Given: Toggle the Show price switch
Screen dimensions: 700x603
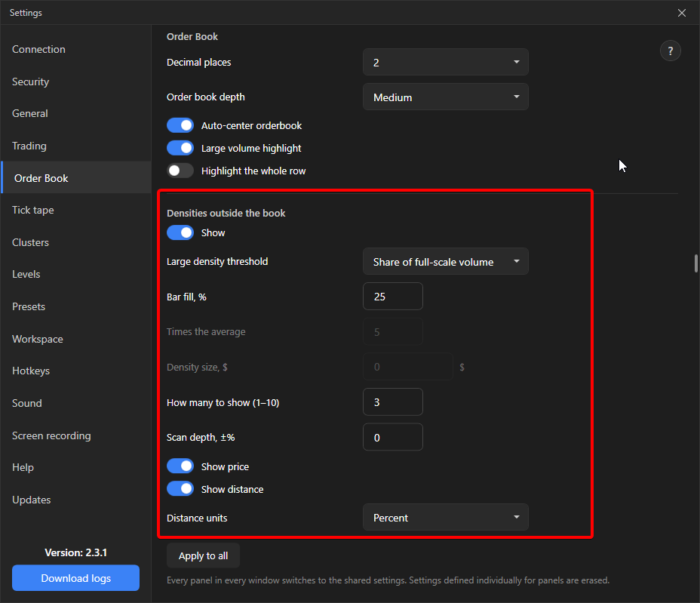Looking at the screenshot, I should pyautogui.click(x=180, y=466).
